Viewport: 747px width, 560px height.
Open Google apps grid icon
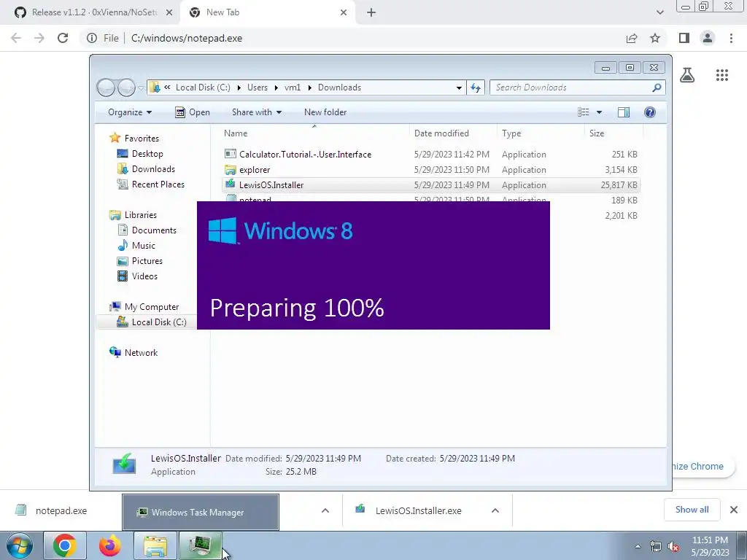(x=721, y=75)
